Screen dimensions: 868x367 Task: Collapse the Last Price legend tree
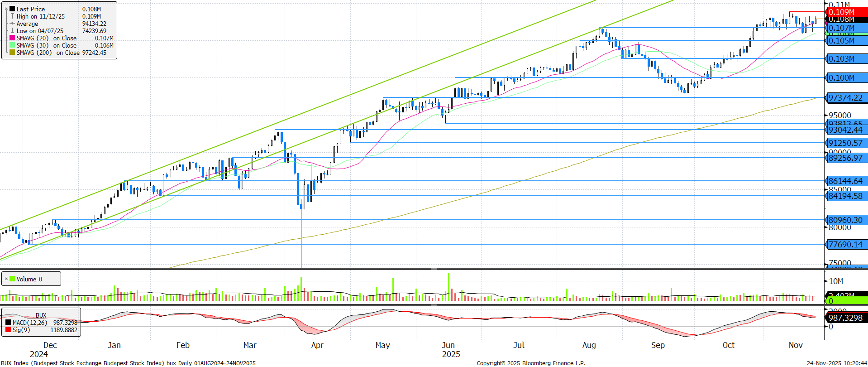pos(6,9)
